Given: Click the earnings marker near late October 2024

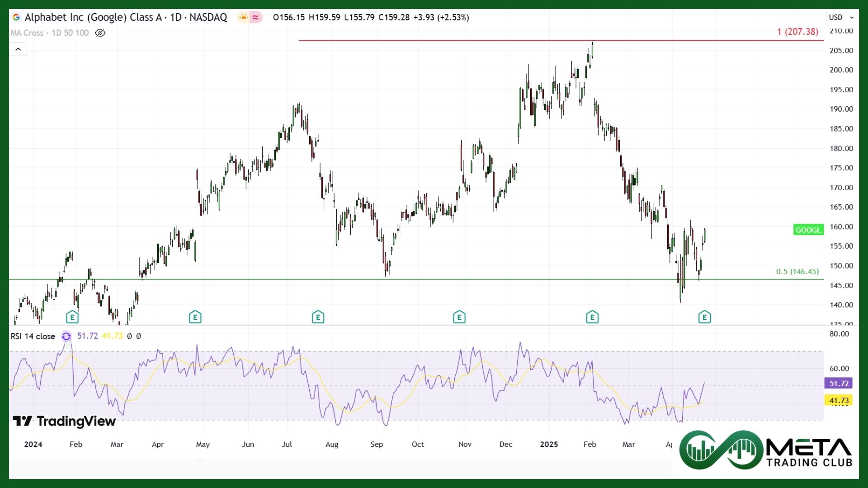Looking at the screenshot, I should (x=459, y=317).
